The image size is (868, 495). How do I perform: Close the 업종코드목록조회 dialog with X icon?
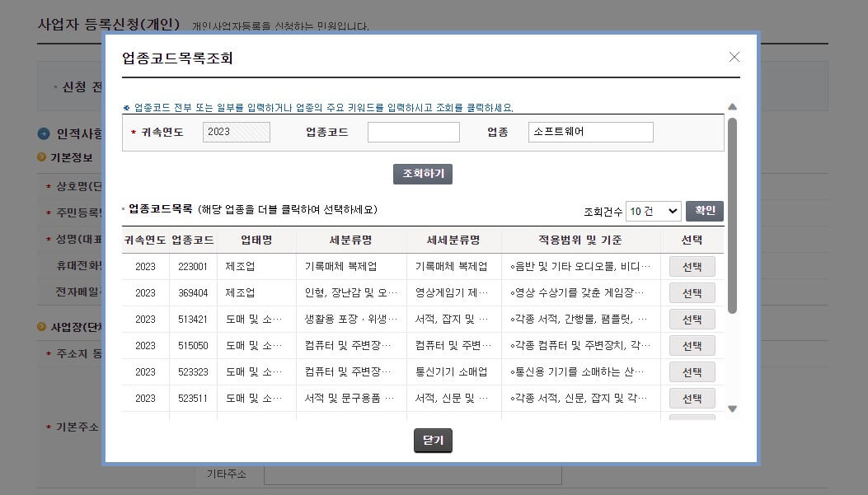click(734, 57)
